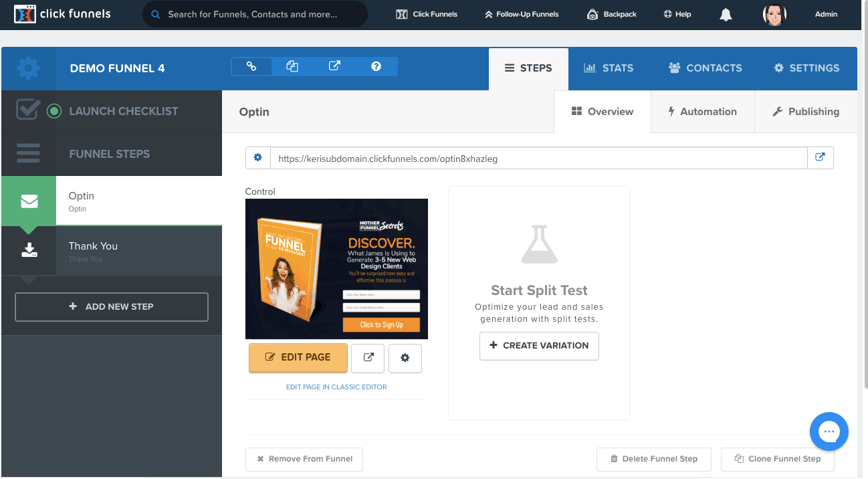This screenshot has height=479, width=868.
Task: Open page preview icon beside Edit Page
Action: (368, 358)
